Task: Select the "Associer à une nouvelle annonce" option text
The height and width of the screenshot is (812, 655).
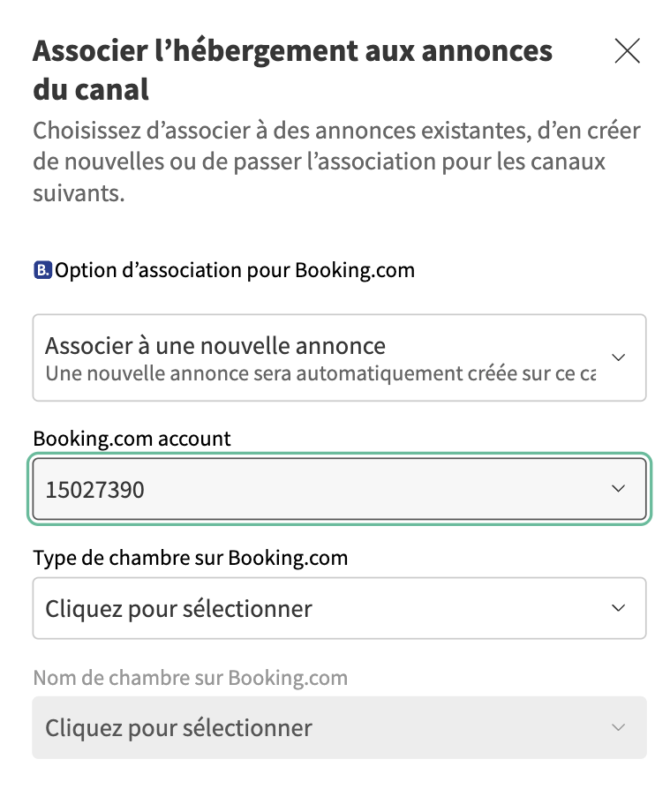Action: pyautogui.click(x=215, y=345)
